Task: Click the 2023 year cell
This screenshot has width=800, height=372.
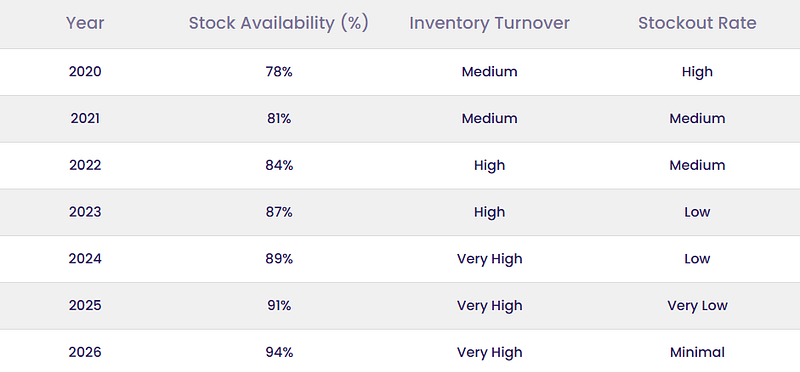Action: (85, 212)
